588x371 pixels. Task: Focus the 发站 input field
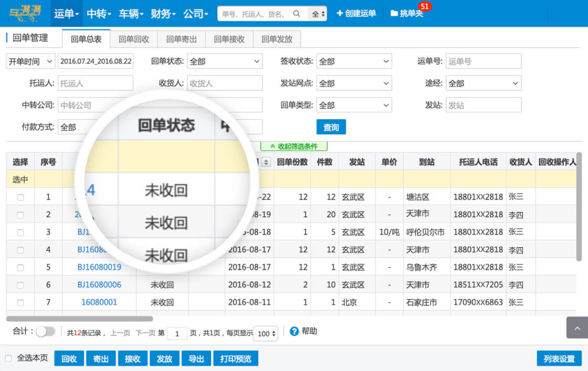tap(484, 105)
